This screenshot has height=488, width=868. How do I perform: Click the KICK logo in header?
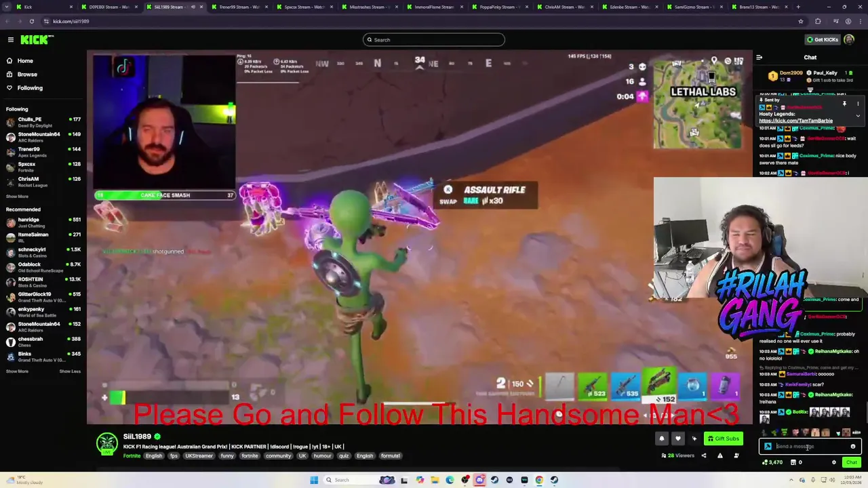(37, 40)
